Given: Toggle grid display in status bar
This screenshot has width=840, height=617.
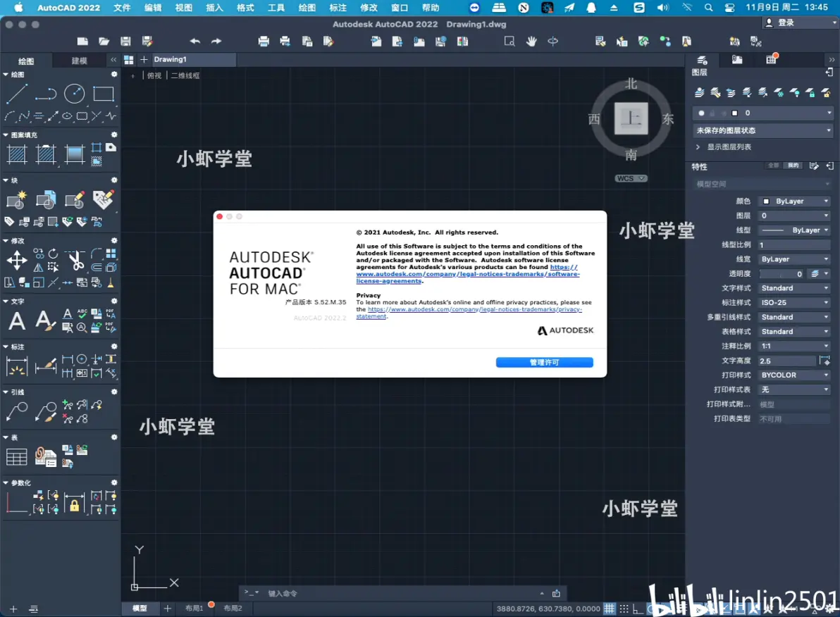Looking at the screenshot, I should click(610, 609).
